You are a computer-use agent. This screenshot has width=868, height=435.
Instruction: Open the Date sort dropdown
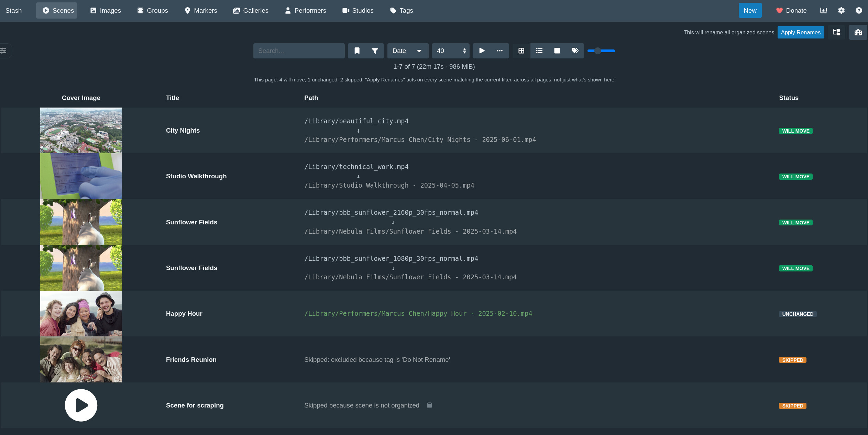click(x=408, y=51)
